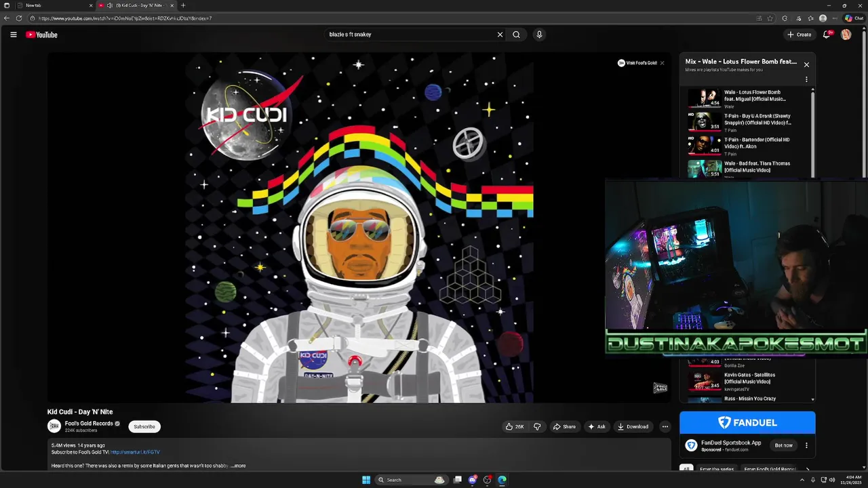Open the Windows Start menu
The height and width of the screenshot is (488, 868).
pos(366,480)
